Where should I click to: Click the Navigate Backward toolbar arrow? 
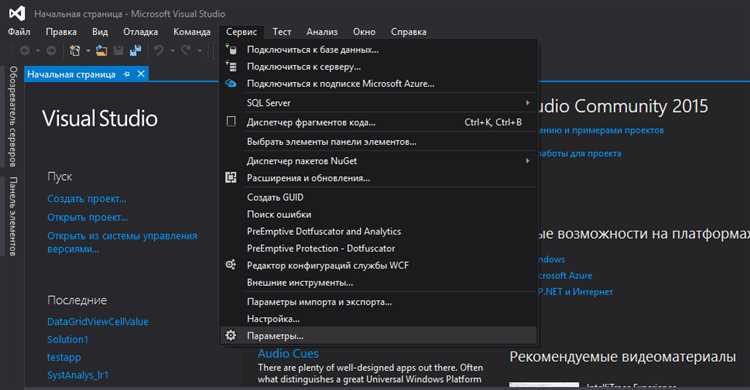[25, 50]
